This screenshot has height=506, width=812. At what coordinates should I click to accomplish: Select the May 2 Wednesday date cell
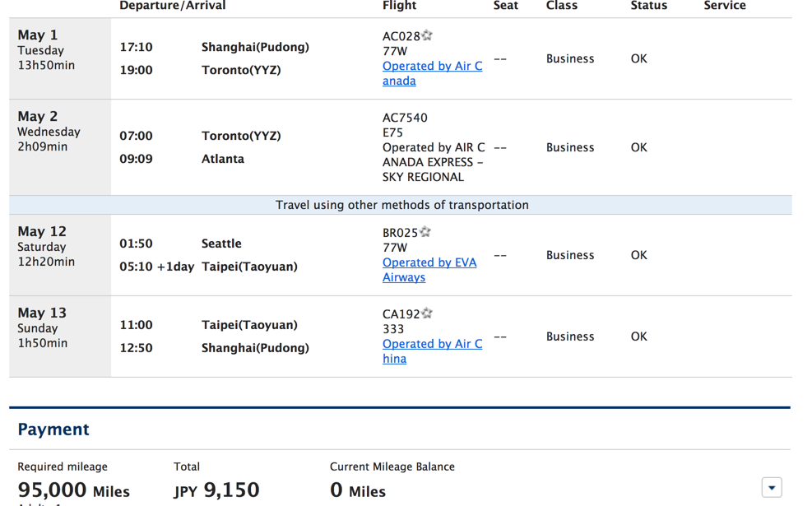point(60,147)
